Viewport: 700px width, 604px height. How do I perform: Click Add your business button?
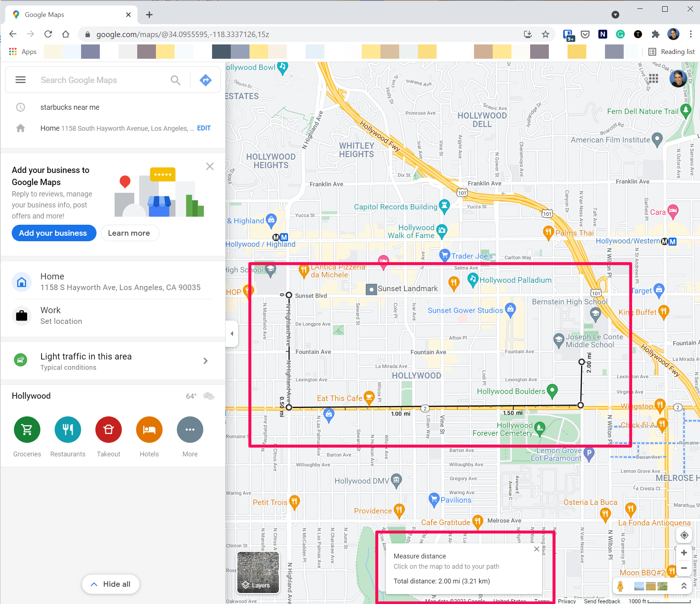[54, 233]
